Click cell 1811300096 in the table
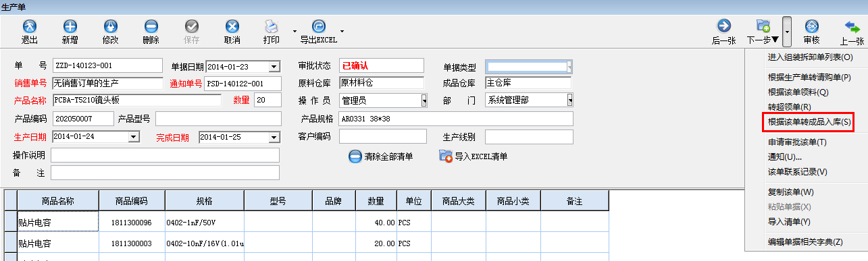The image size is (868, 261). coord(132,222)
